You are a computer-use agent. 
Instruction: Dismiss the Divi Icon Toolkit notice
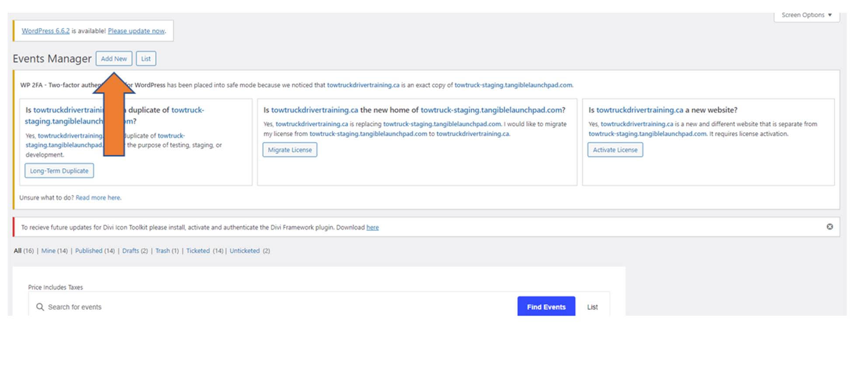[830, 227]
